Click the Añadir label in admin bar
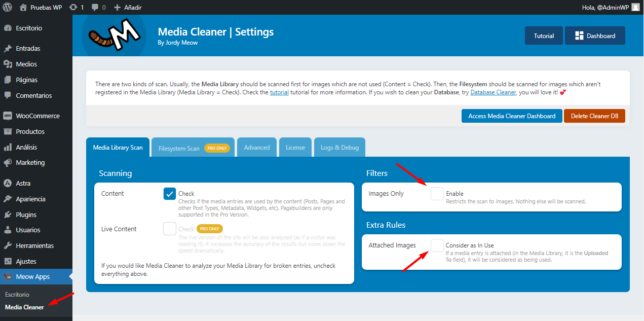This screenshot has width=644, height=321. [133, 8]
